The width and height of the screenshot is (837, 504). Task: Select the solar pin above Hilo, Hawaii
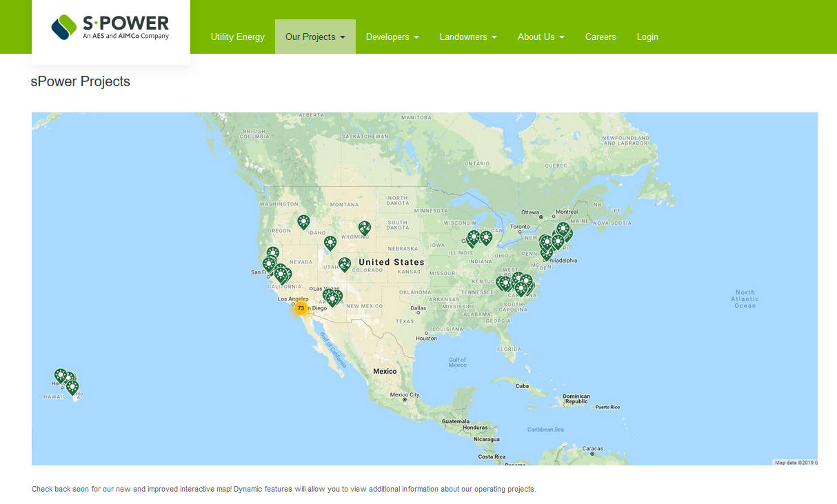tap(72, 387)
